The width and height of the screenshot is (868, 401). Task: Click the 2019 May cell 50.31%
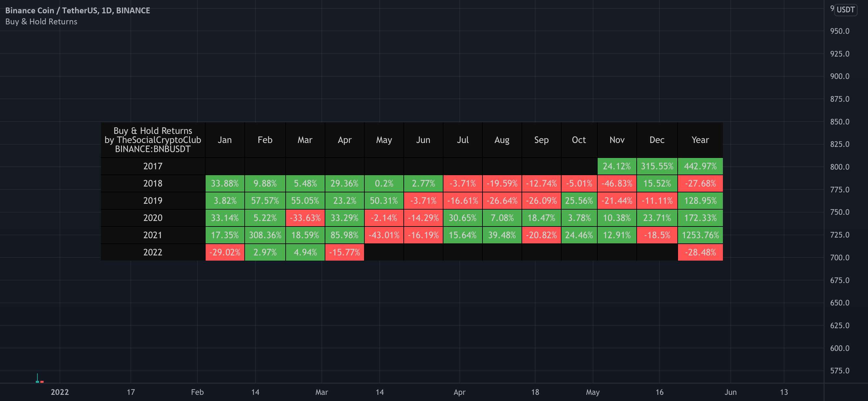pos(384,201)
